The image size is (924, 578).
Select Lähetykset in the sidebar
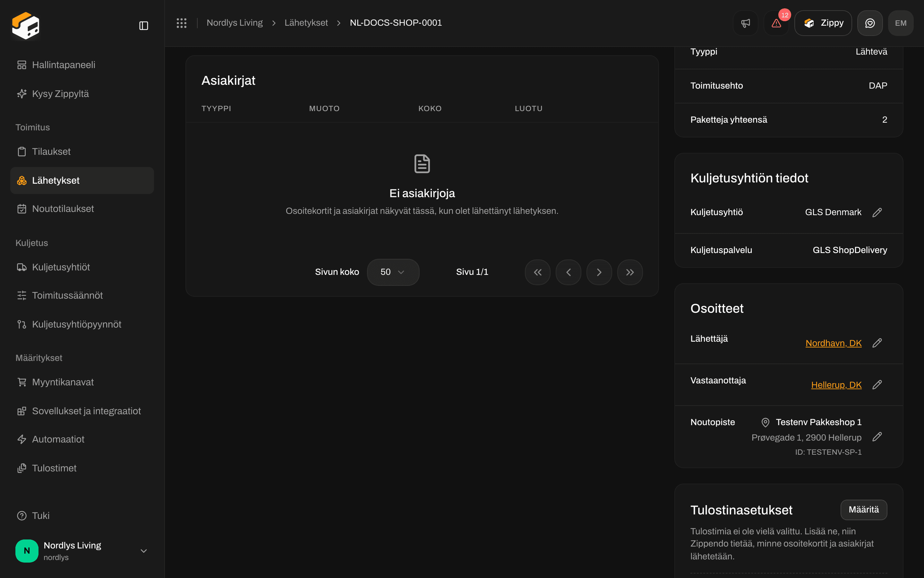[x=82, y=180]
